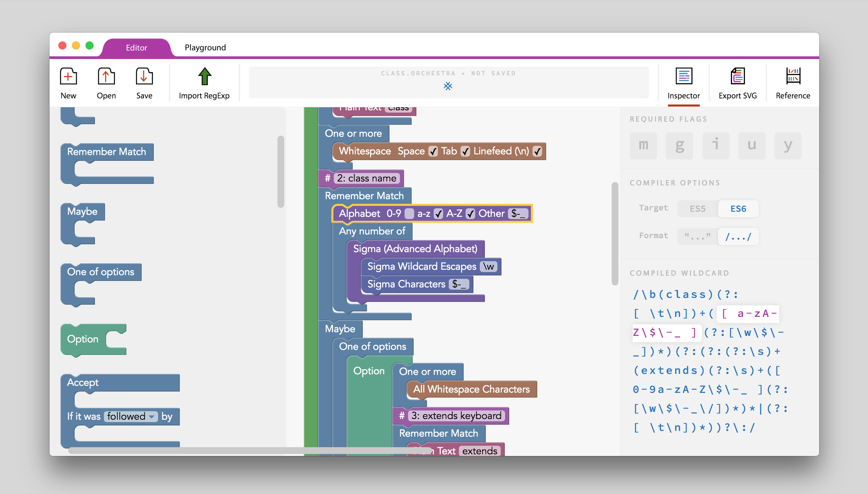Open the 'followed' dropdown in the Accept block
The height and width of the screenshot is (494, 868).
tap(131, 416)
